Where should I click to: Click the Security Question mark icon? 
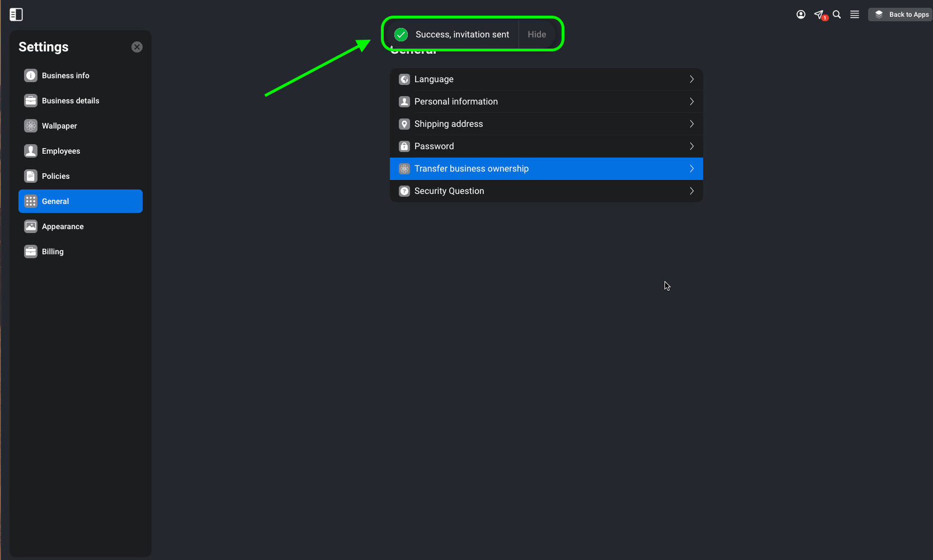[x=404, y=191]
